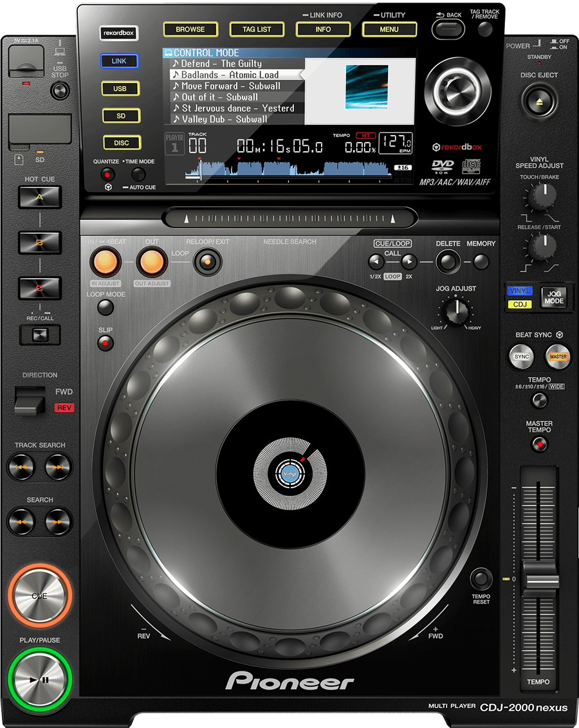
Task: Select the CDJ mode indicator
Action: pos(520,304)
